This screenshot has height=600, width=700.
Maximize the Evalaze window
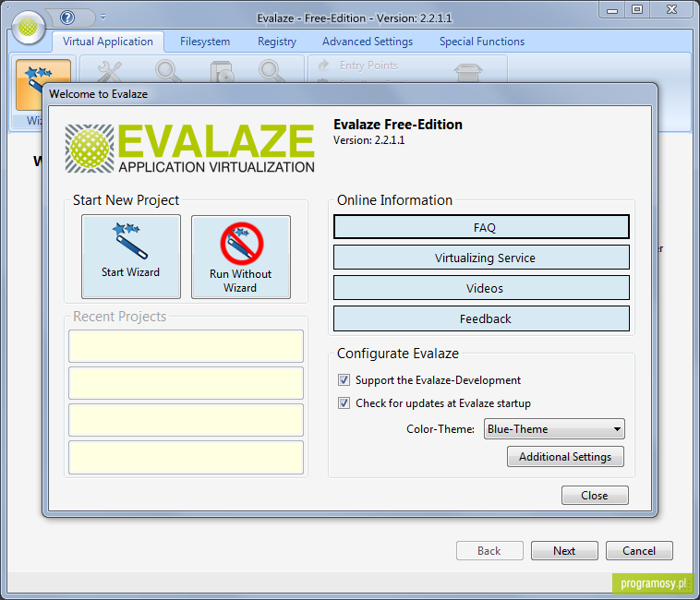[637, 10]
